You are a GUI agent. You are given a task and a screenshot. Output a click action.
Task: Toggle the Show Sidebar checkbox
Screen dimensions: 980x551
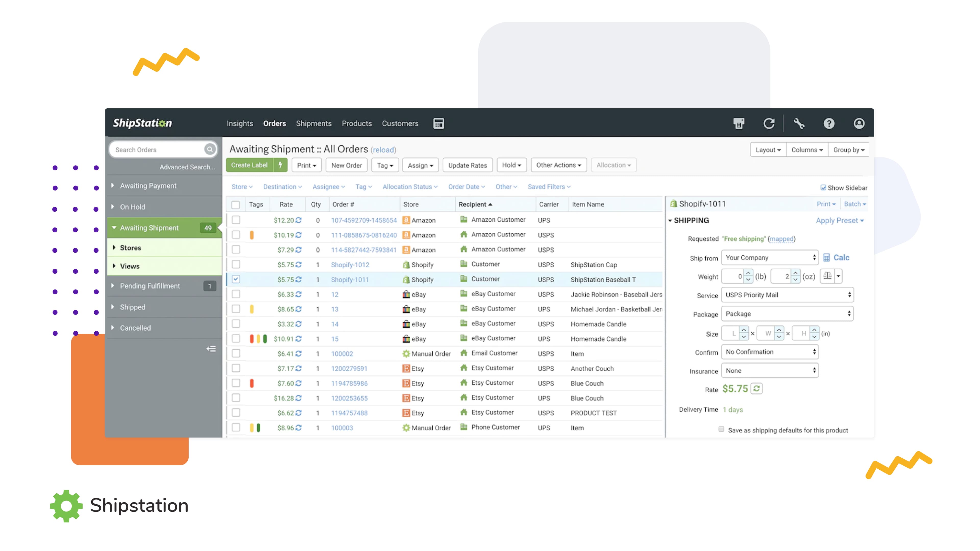click(x=823, y=188)
